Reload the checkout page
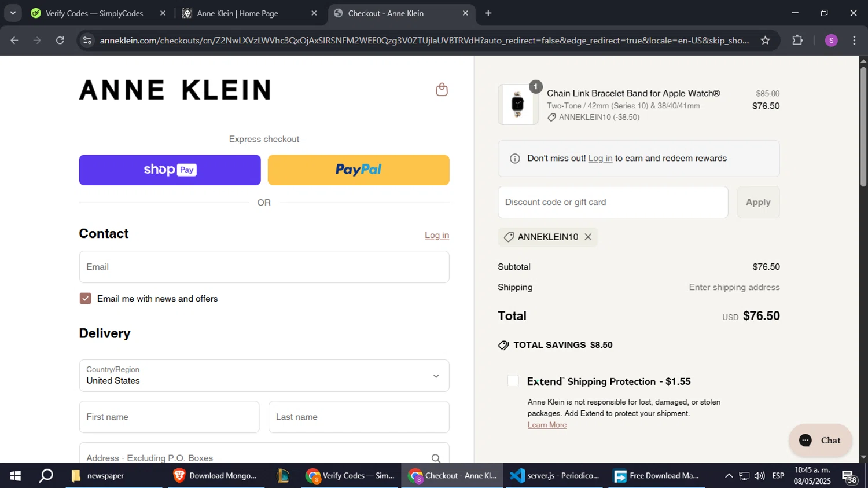Image resolution: width=868 pixels, height=488 pixels. 60,40
